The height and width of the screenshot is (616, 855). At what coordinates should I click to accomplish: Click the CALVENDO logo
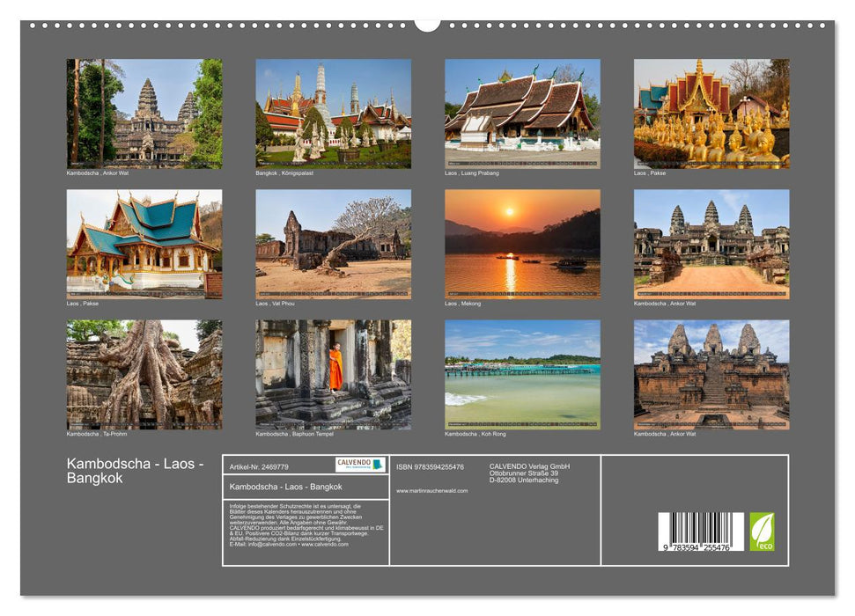point(360,465)
